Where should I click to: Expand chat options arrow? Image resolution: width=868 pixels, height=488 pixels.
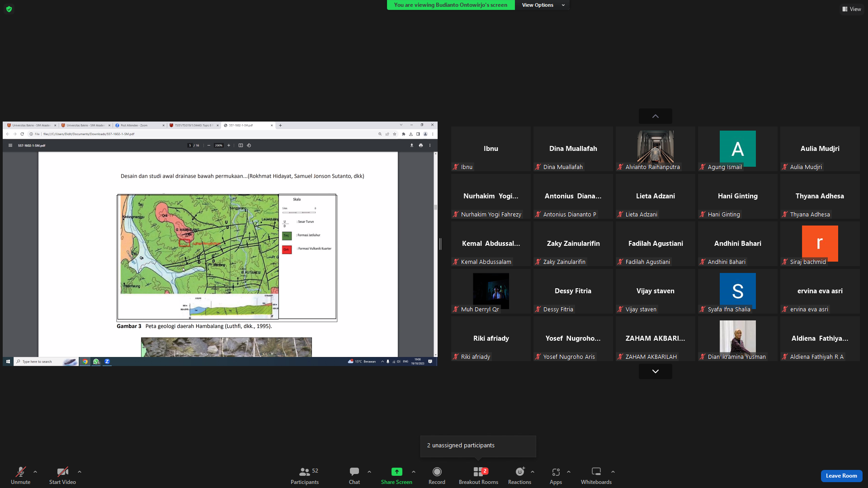(369, 472)
